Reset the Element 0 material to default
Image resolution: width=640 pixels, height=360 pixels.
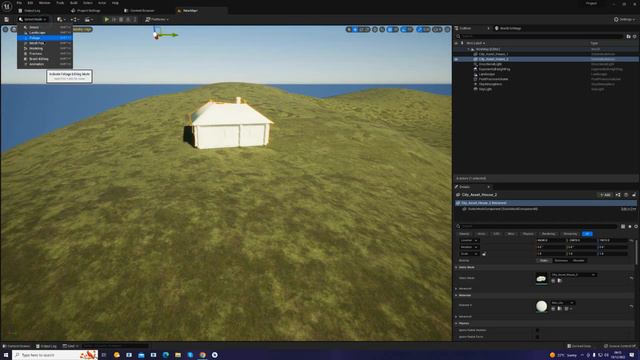click(x=631, y=306)
